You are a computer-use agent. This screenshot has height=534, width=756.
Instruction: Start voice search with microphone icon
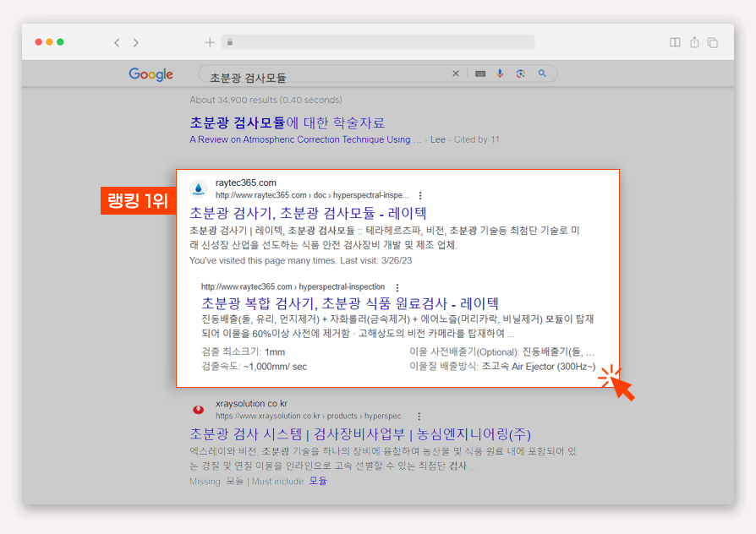coord(500,74)
